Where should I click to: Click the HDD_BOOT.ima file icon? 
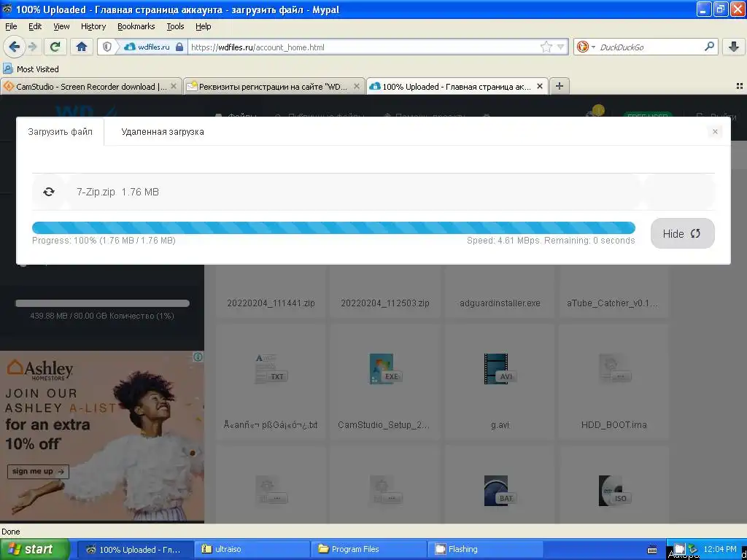click(x=614, y=368)
